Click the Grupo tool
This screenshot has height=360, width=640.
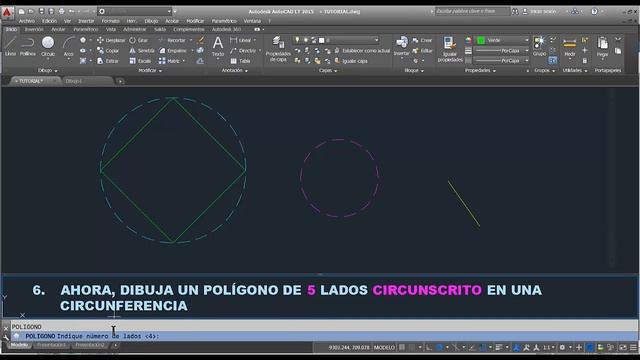click(539, 46)
